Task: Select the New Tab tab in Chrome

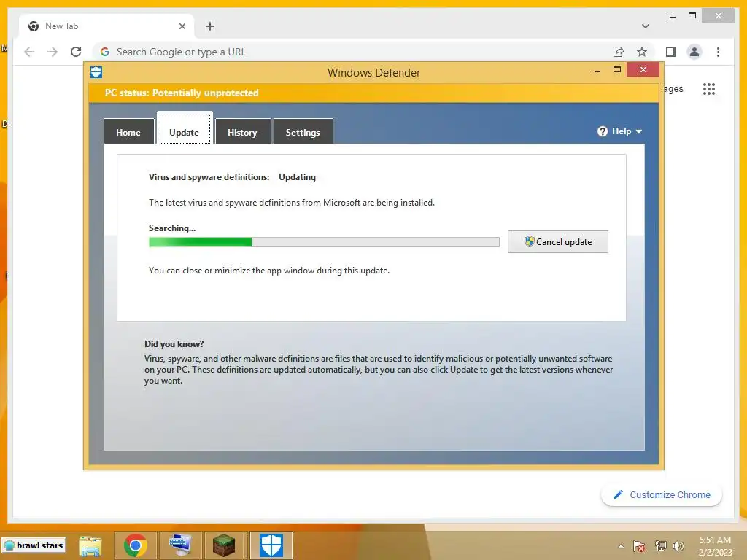Action: click(x=106, y=26)
